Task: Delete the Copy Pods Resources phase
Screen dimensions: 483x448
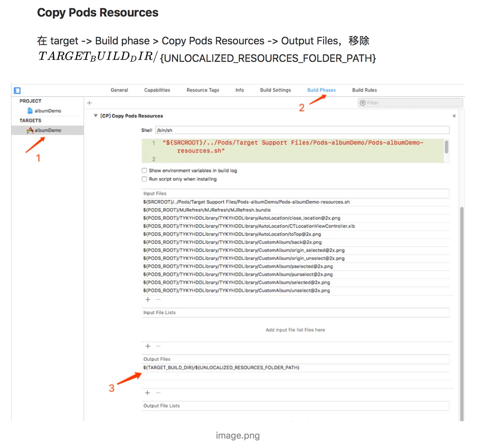Action: [454, 116]
